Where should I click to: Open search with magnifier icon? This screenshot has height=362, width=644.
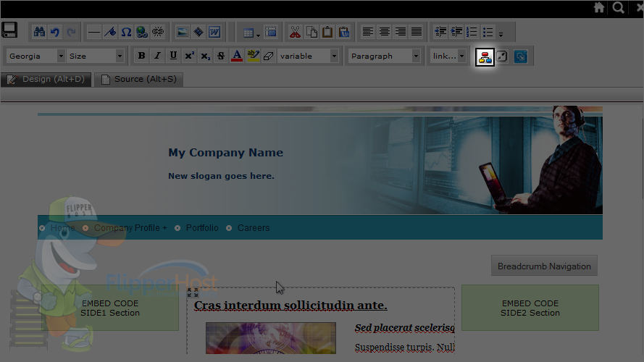[619, 7]
